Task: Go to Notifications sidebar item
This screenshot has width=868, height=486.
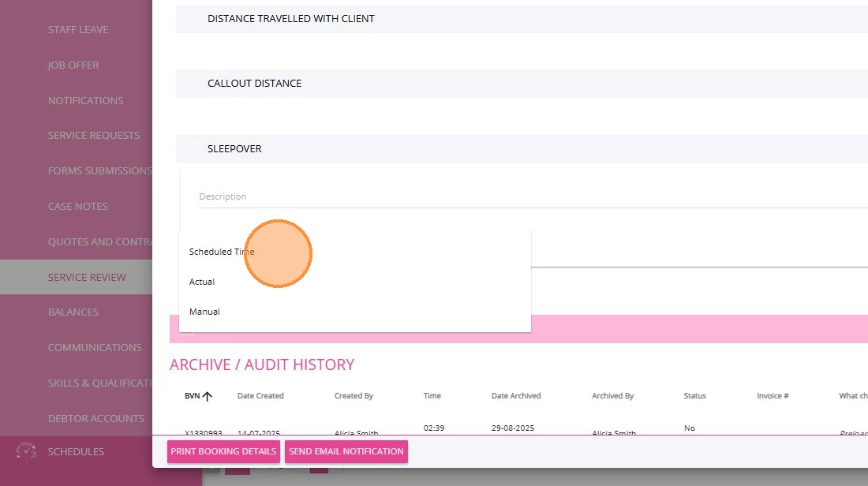Action: 85,101
